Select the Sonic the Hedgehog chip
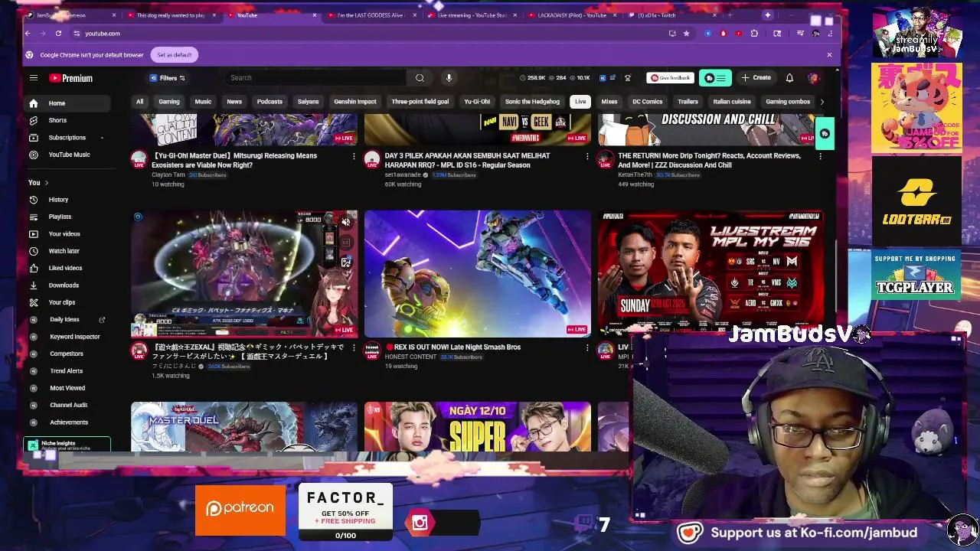This screenshot has width=980, height=551. point(532,102)
